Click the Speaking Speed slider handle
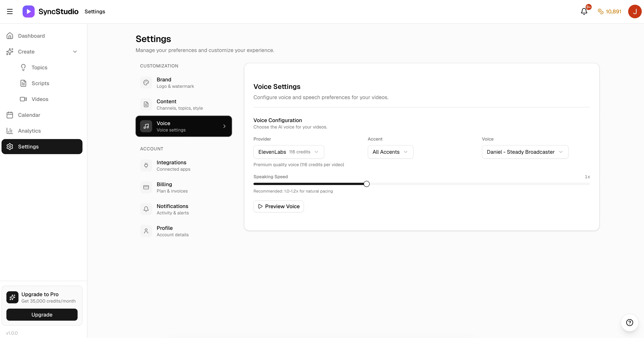Image resolution: width=644 pixels, height=338 pixels. (x=366, y=184)
